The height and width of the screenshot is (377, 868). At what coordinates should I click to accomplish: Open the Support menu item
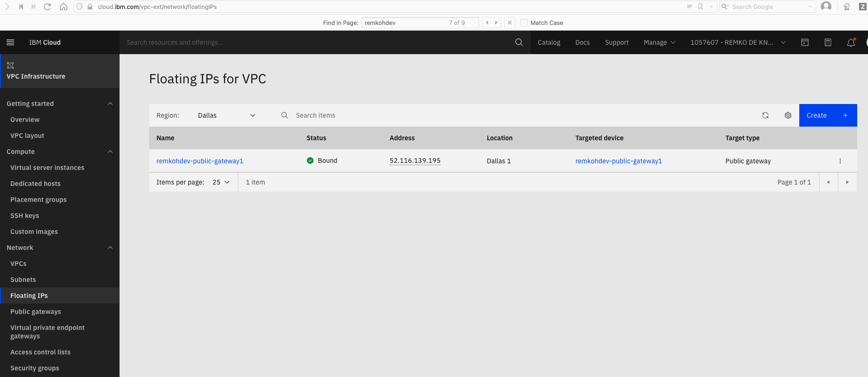pyautogui.click(x=617, y=42)
